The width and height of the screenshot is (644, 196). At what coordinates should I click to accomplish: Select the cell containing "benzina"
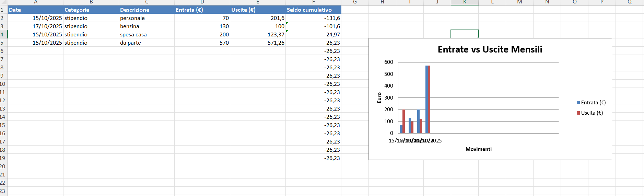(146, 26)
